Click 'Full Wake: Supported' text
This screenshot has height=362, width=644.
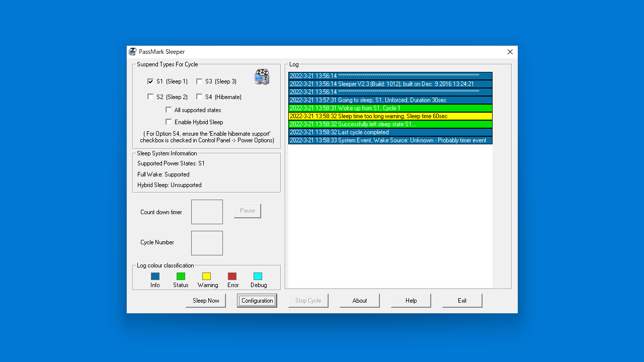(x=164, y=174)
